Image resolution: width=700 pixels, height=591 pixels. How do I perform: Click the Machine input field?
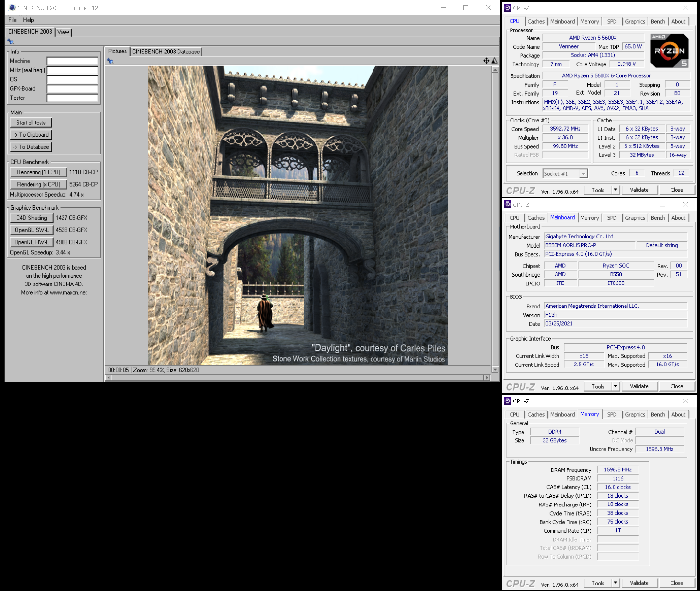point(72,61)
